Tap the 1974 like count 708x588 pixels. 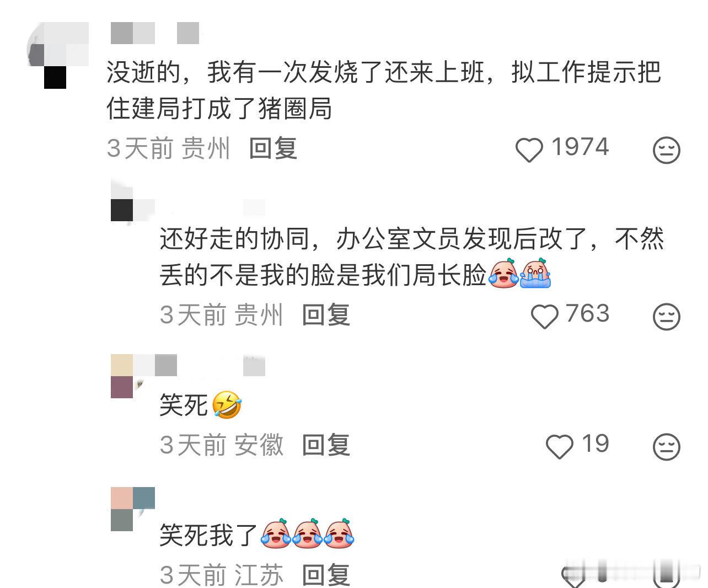(x=580, y=147)
